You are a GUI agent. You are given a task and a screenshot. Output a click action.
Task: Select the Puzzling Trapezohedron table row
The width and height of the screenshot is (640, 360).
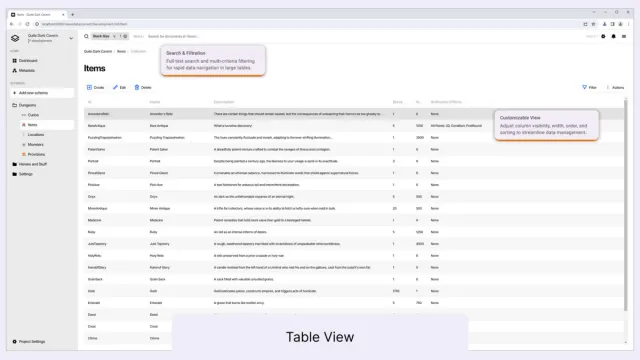[353, 138]
